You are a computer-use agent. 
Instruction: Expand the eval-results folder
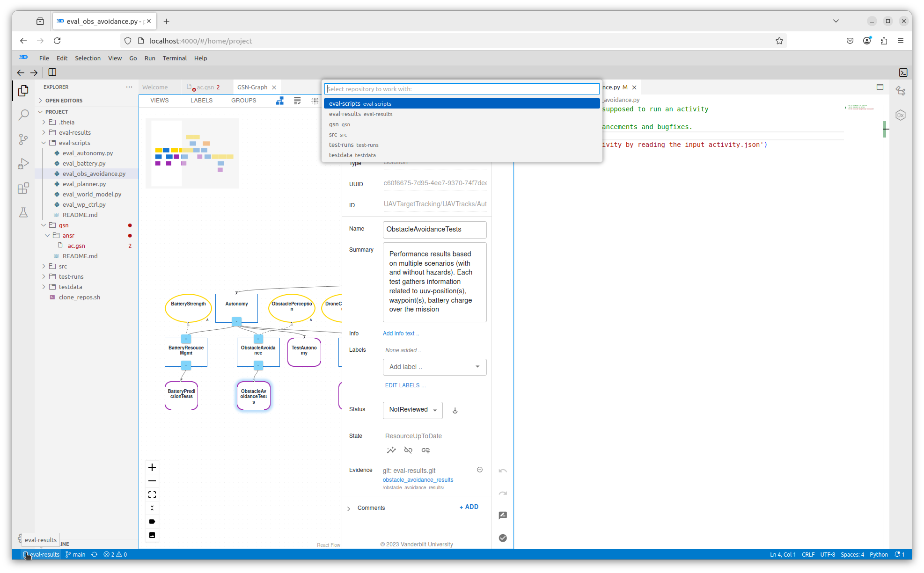(74, 132)
